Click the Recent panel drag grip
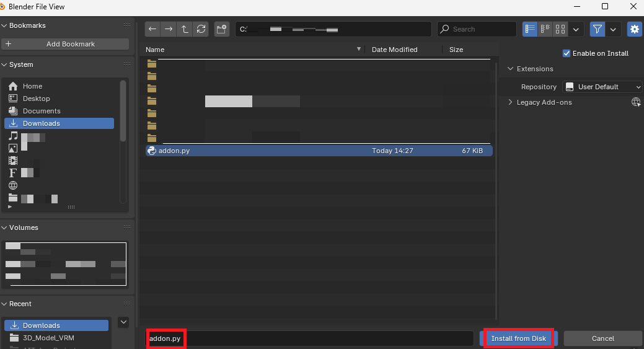The width and height of the screenshot is (644, 349). [127, 304]
